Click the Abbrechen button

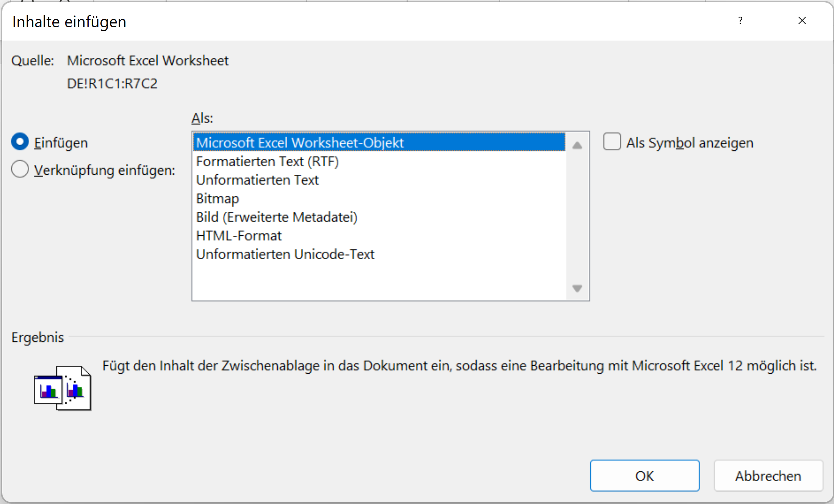[x=768, y=476]
